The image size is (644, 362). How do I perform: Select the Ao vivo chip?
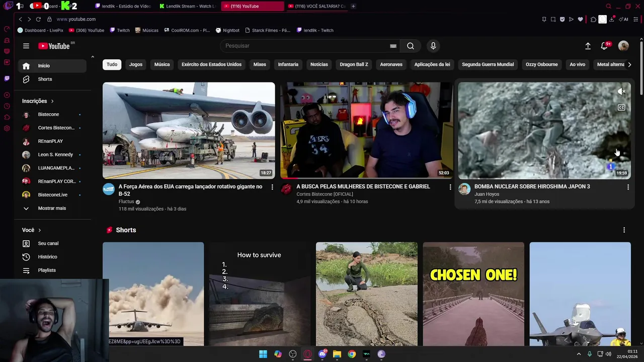pyautogui.click(x=577, y=64)
